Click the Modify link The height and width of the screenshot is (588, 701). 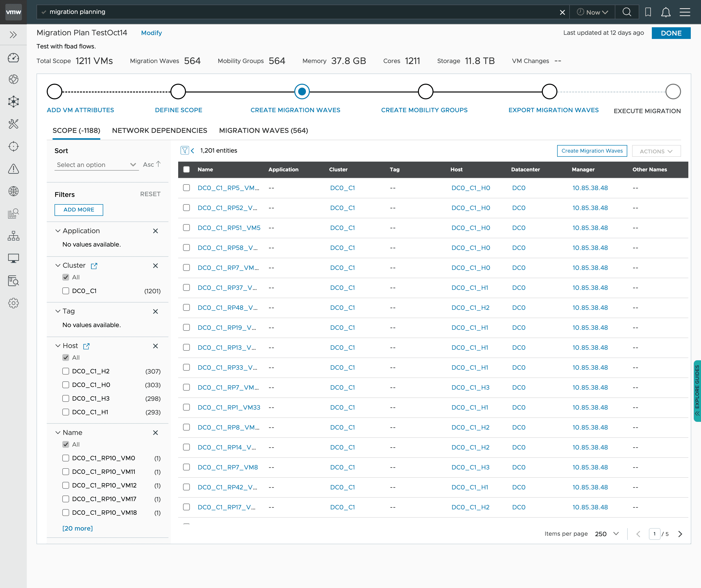pyautogui.click(x=151, y=33)
